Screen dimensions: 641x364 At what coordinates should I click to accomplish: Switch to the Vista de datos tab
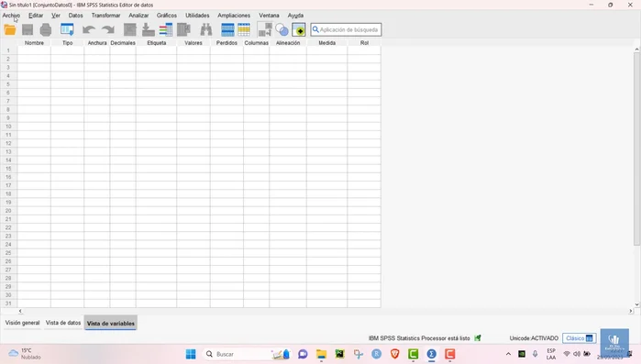pos(63,323)
